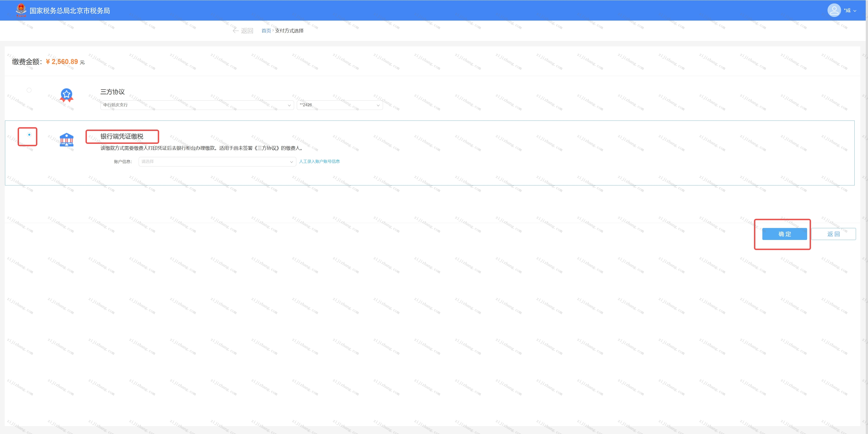Open the **2426 account dropdown
Screen dimensions: 868x434
[x=340, y=105]
